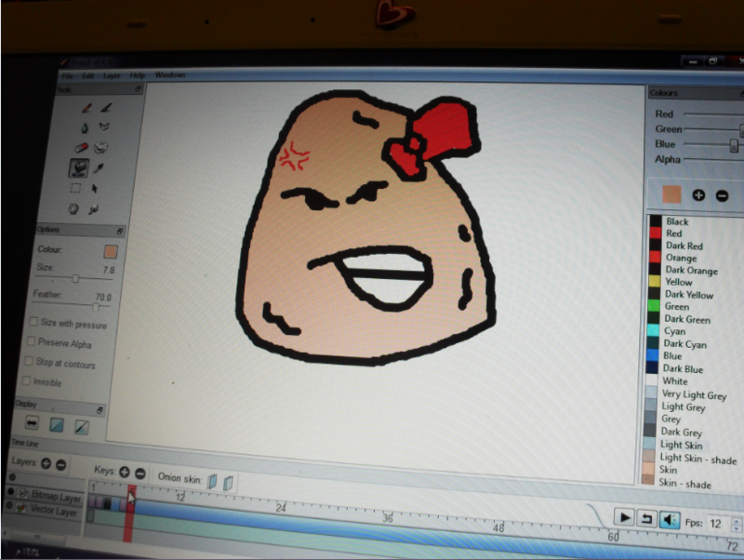Undock the Display panel
Viewport: 744px width, 560px height.
pos(100,410)
